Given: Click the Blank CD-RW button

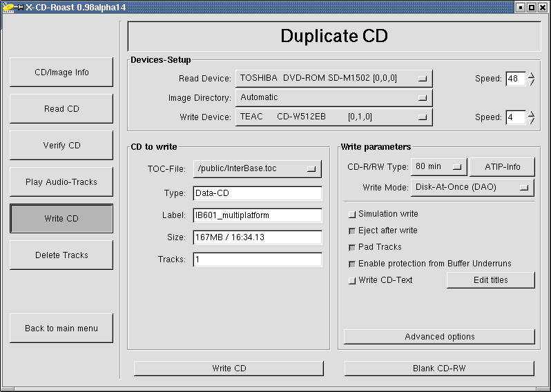Looking at the screenshot, I should pos(439,368).
